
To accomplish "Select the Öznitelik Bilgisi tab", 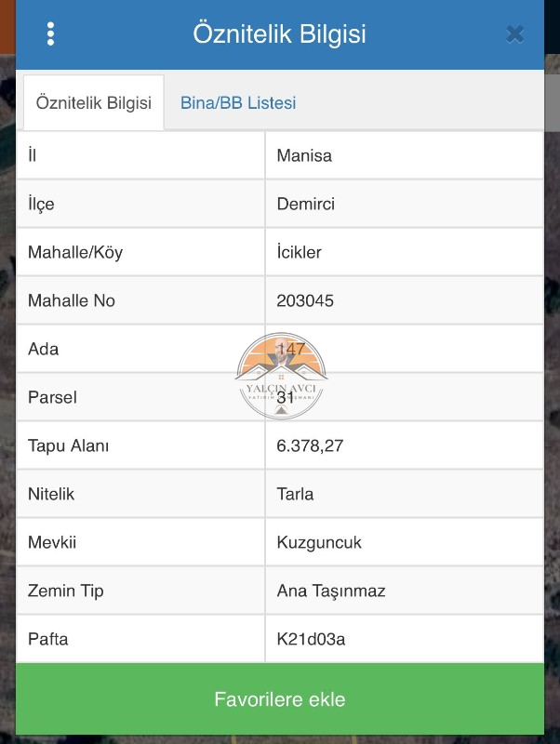I will coord(93,103).
